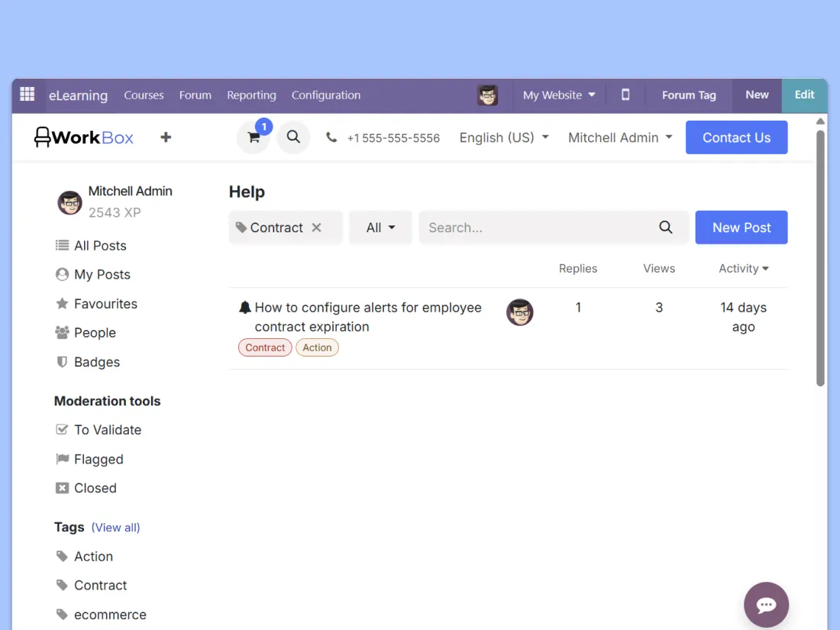Click the bell icon on the post

click(x=245, y=308)
